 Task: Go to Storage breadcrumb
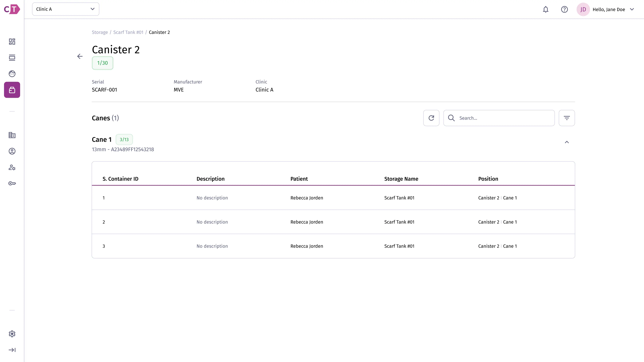(x=100, y=32)
